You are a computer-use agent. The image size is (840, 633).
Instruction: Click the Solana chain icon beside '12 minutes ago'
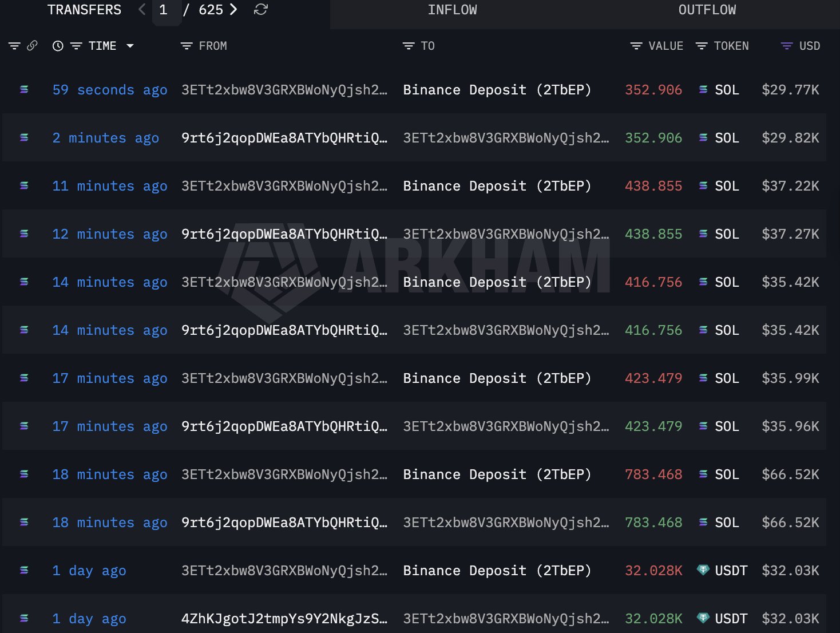pyautogui.click(x=24, y=234)
